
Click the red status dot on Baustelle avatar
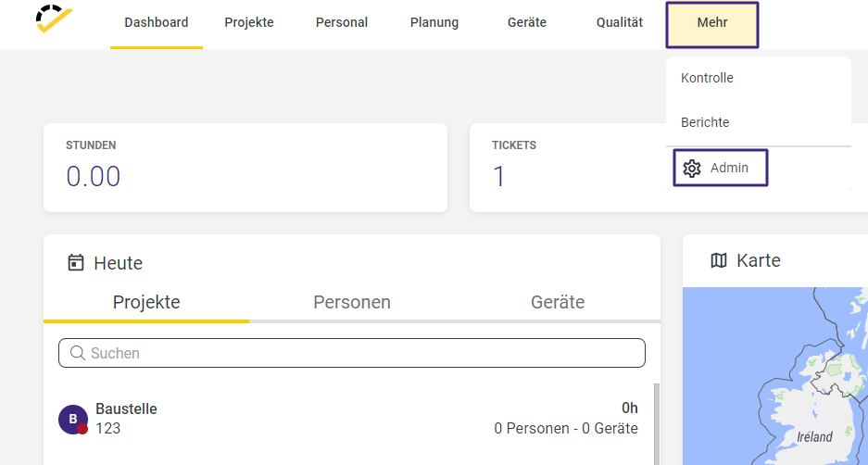tap(82, 429)
